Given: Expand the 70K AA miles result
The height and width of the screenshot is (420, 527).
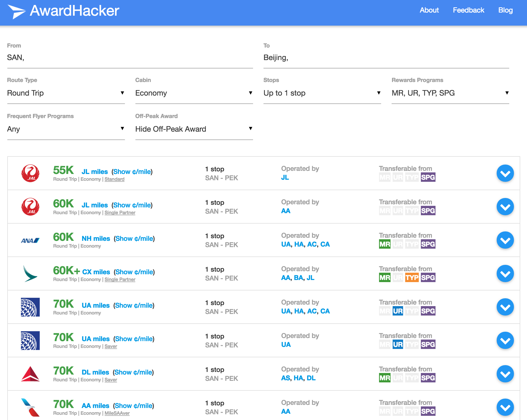Looking at the screenshot, I should click(505, 407).
